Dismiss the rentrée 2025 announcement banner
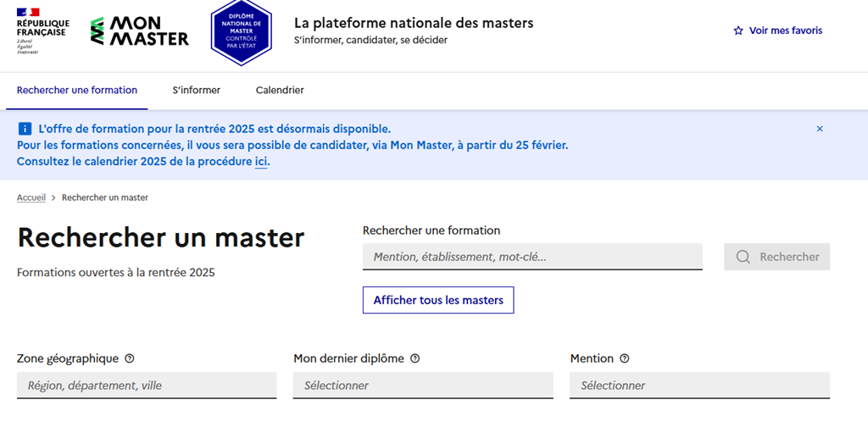 pyautogui.click(x=820, y=129)
